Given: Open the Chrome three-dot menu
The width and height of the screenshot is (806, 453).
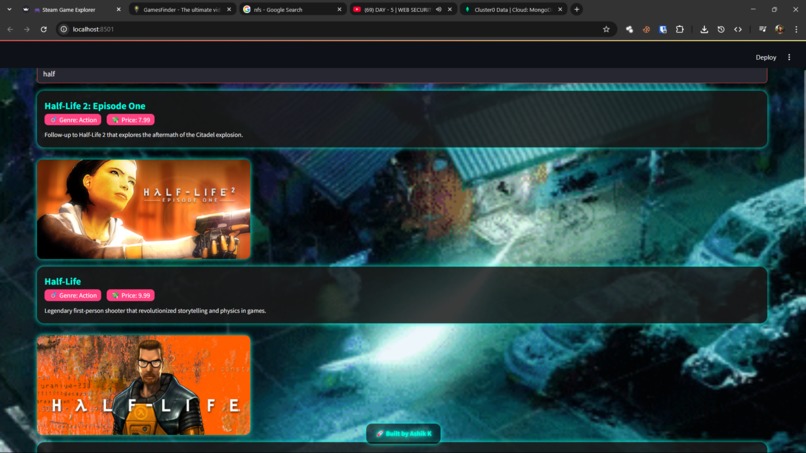Looking at the screenshot, I should [796, 29].
